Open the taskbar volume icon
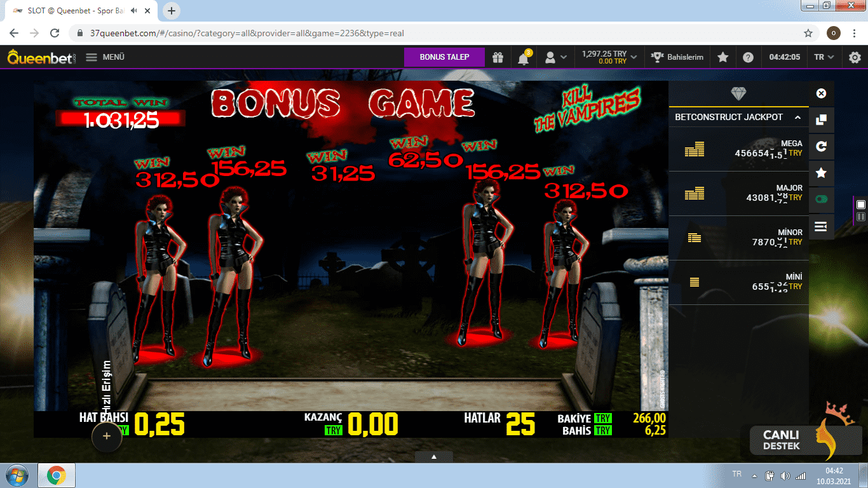 tap(785, 475)
